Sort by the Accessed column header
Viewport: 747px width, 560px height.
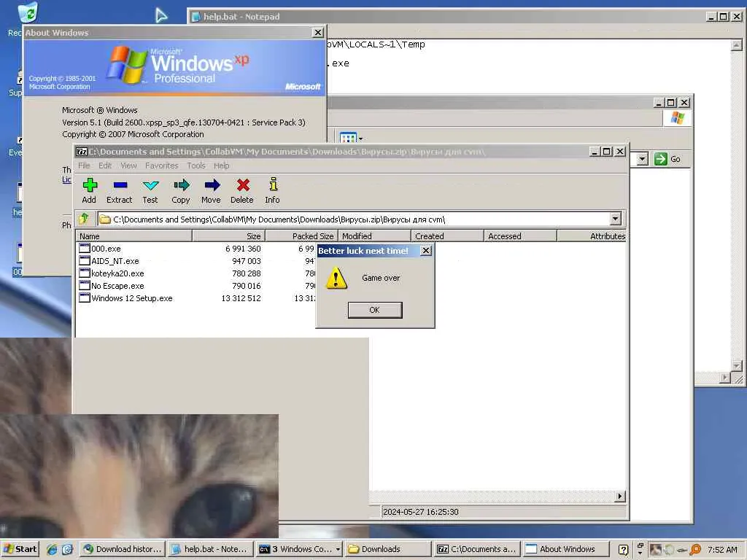[x=520, y=236]
